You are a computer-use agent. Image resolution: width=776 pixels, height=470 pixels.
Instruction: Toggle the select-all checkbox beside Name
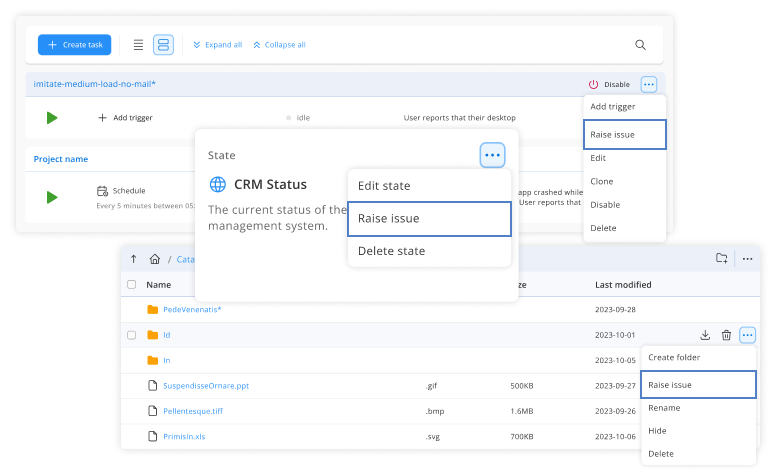132,284
